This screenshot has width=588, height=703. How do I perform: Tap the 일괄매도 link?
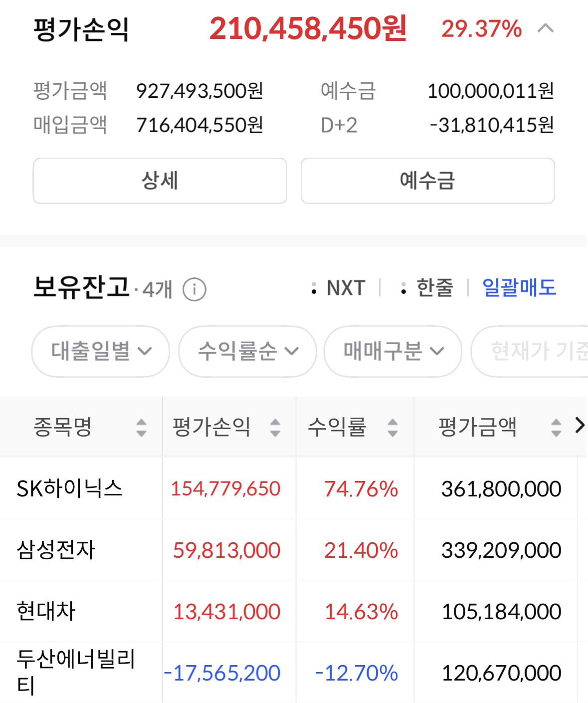[x=519, y=288]
